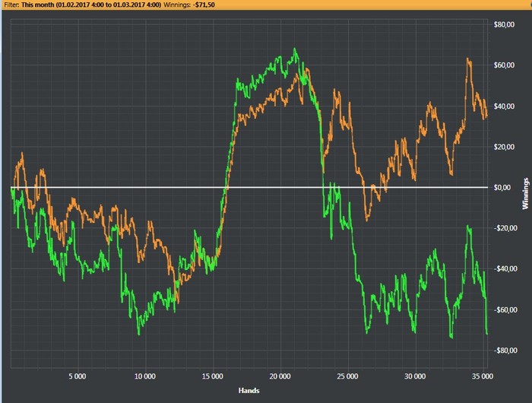Click the -$20,00 y-axis label

[505, 228]
